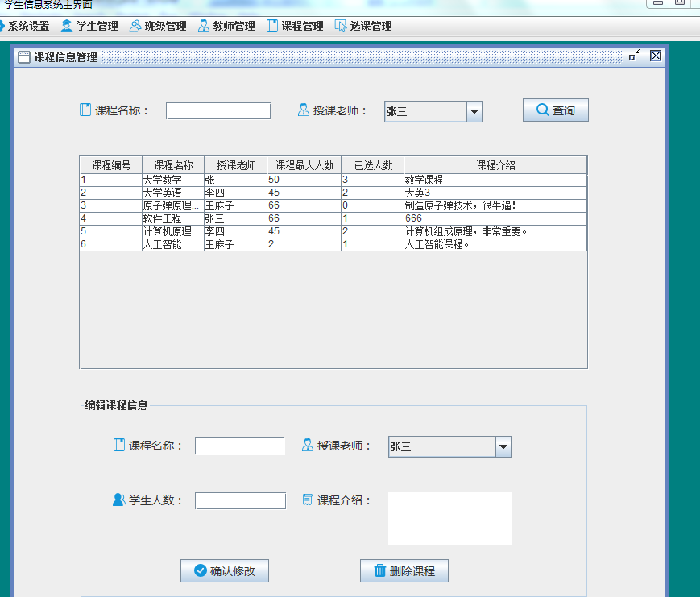Close the 课程信息管理 internal window
Viewport: 700px width, 597px height.
pyautogui.click(x=656, y=56)
